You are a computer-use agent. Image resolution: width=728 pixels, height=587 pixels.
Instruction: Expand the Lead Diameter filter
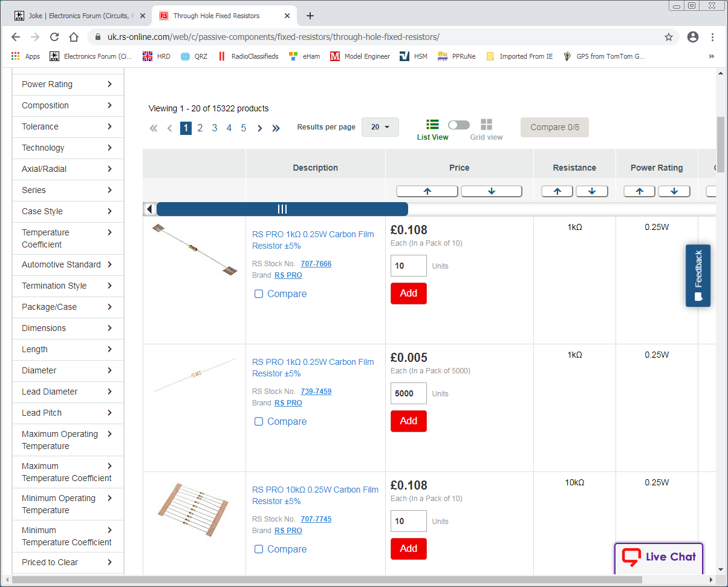(68, 392)
